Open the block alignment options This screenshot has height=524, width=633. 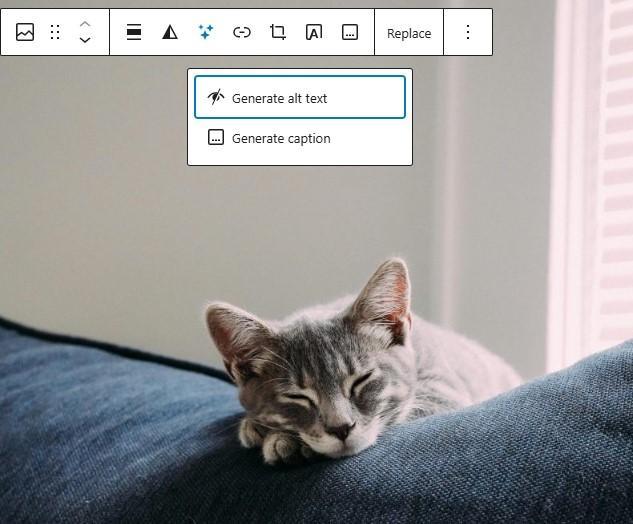134,32
